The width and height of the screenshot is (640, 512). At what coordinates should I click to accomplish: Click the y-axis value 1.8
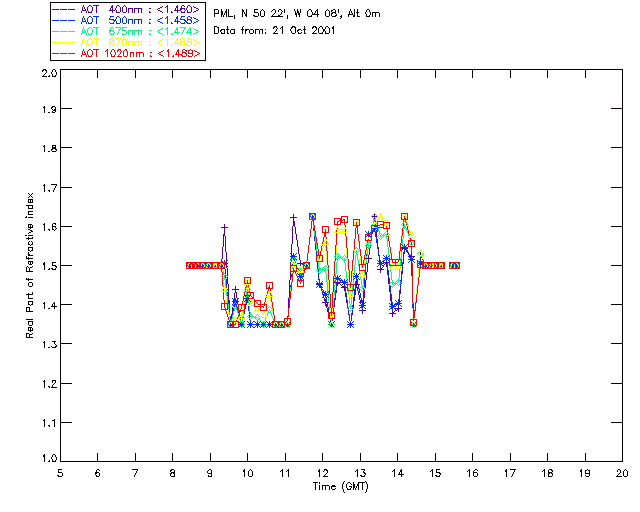(x=49, y=148)
